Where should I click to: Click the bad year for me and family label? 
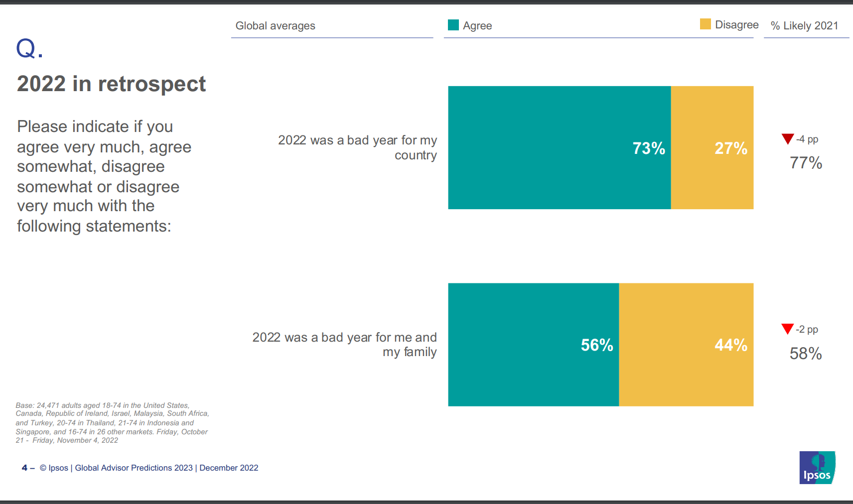tap(344, 344)
